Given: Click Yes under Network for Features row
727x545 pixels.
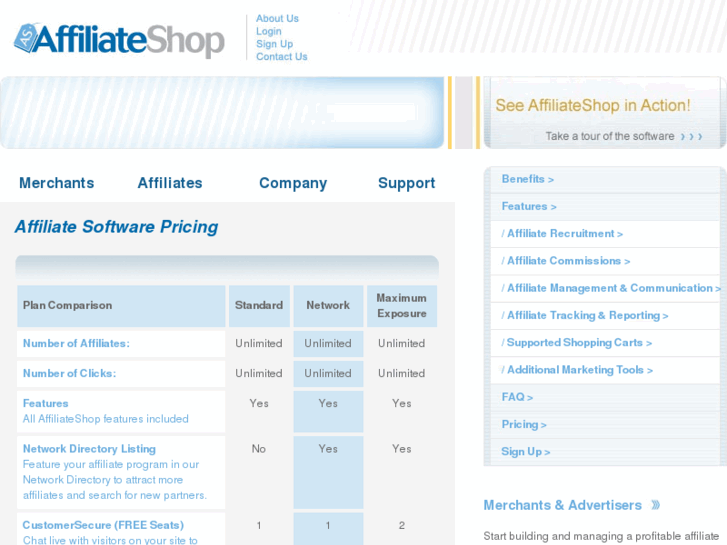Looking at the screenshot, I should 328,403.
